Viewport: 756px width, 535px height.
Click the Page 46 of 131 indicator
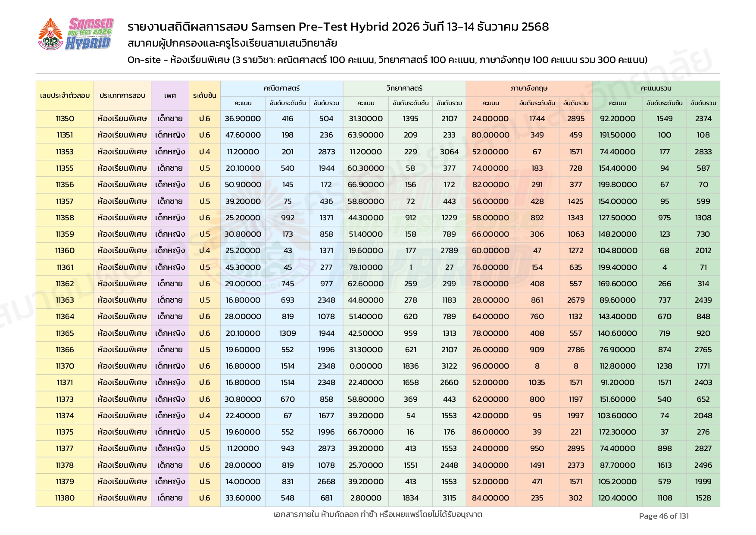(664, 516)
